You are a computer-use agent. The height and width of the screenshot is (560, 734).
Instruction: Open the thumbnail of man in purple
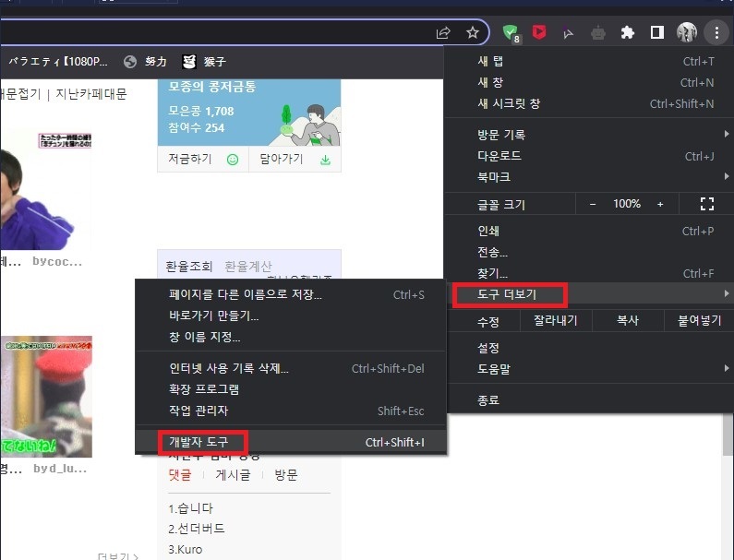(46, 191)
